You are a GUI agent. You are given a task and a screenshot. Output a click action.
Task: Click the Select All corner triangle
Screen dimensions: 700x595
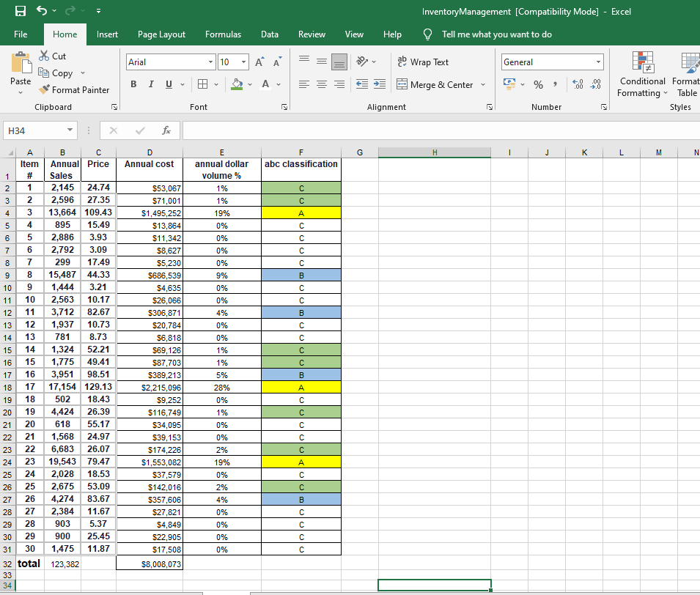click(10, 152)
